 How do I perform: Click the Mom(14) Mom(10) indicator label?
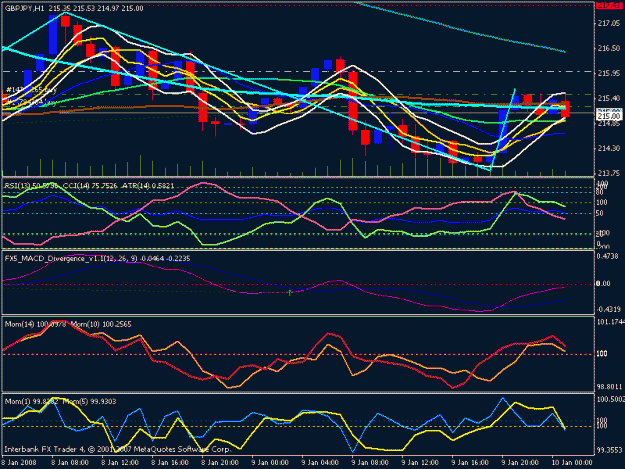click(68, 324)
